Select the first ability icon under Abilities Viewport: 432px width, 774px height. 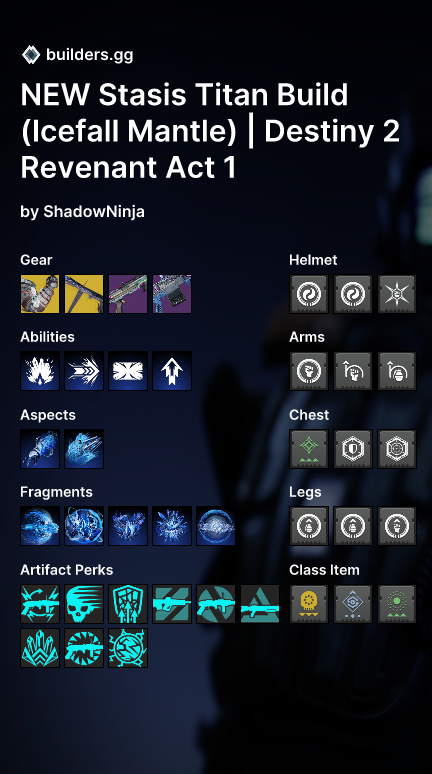[x=40, y=371]
